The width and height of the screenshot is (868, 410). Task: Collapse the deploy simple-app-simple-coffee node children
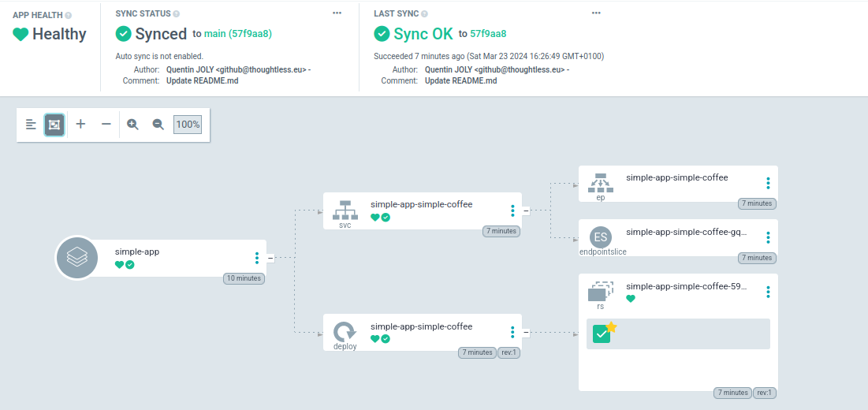(x=526, y=332)
